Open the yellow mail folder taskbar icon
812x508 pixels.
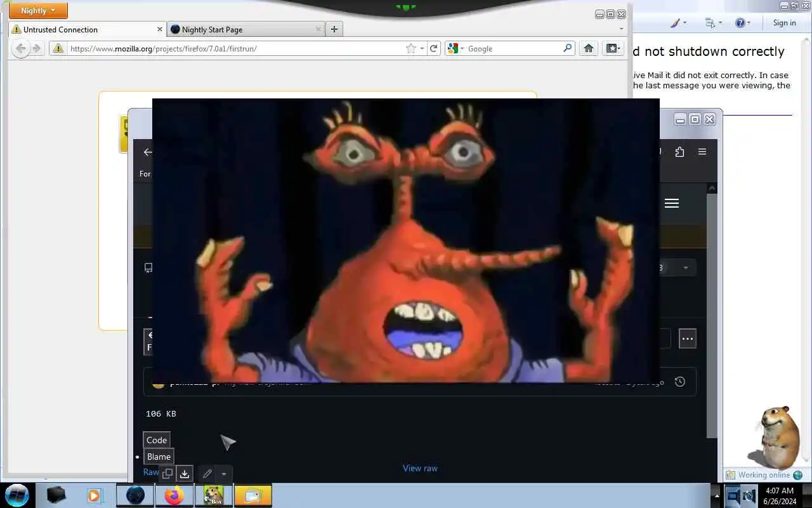(x=253, y=495)
